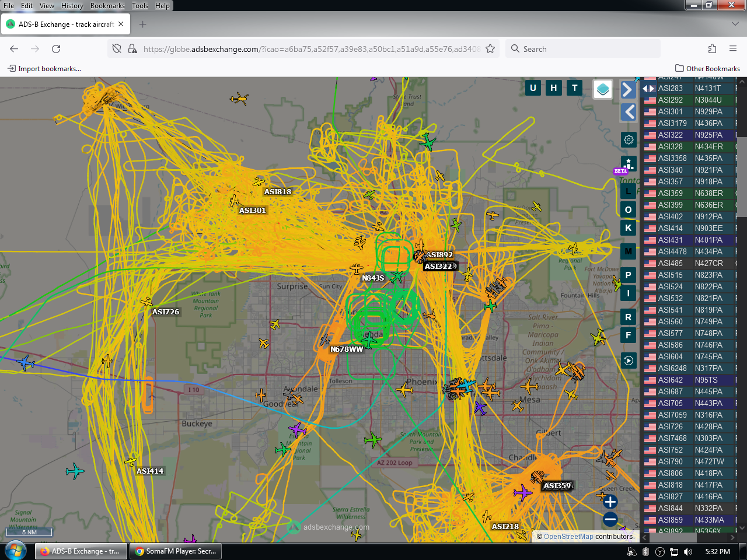Expand sidebar with right chevron button

click(628, 89)
